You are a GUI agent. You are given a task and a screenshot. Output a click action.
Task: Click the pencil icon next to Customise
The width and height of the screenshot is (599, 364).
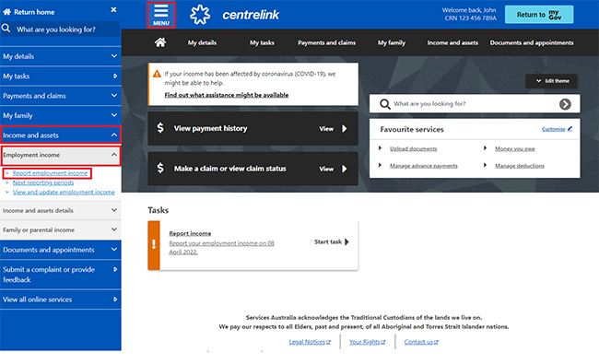pyautogui.click(x=570, y=129)
